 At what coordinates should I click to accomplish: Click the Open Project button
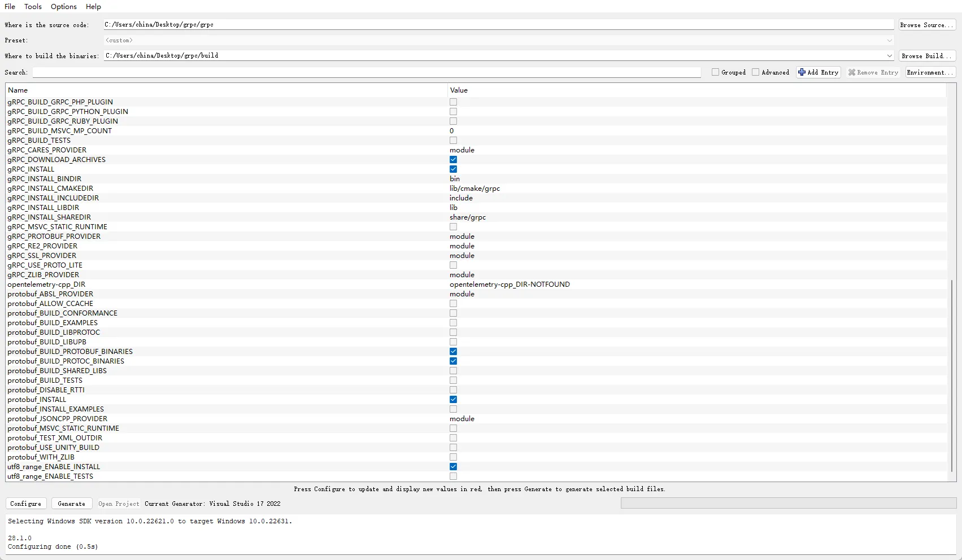tap(119, 504)
